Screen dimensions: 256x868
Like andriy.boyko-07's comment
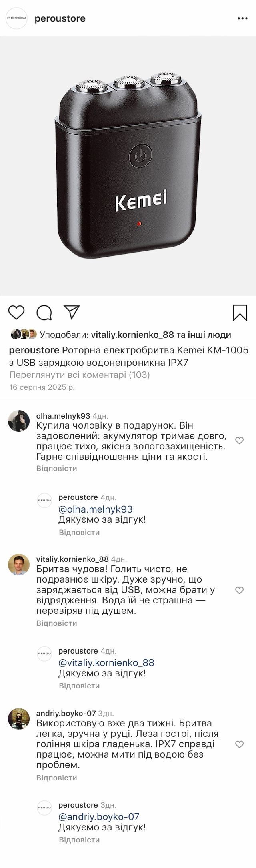[239, 744]
